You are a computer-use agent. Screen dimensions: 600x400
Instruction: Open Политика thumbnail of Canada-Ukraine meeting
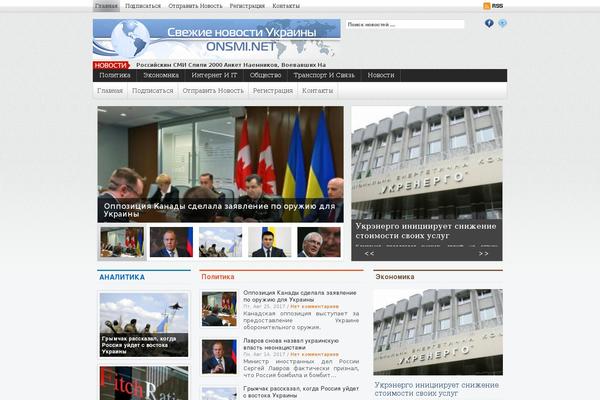pyautogui.click(x=219, y=309)
